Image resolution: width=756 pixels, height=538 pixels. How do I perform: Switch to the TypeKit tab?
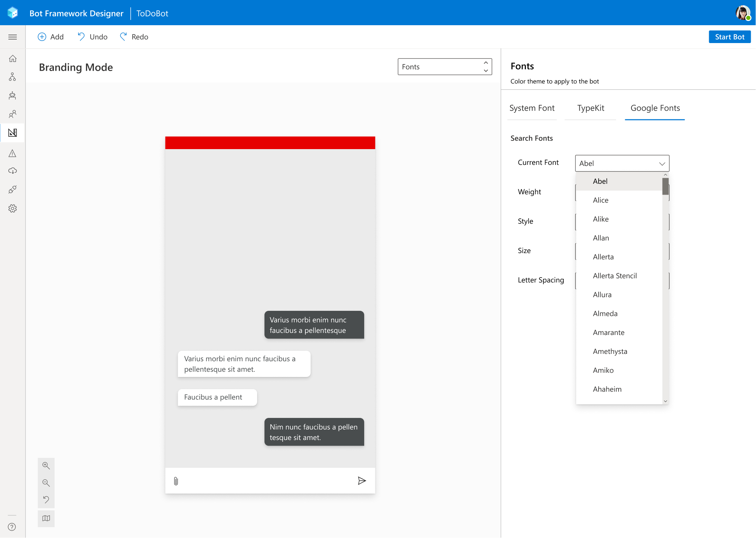pos(591,108)
